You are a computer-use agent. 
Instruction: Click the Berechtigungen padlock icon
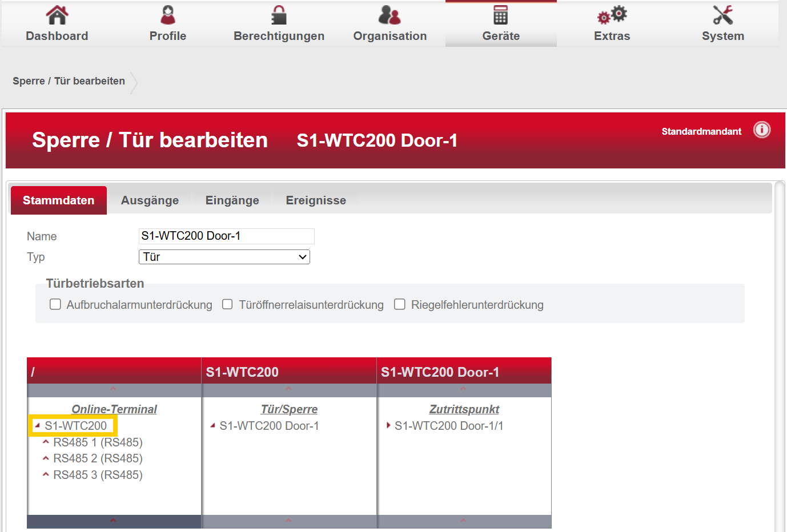[279, 15]
